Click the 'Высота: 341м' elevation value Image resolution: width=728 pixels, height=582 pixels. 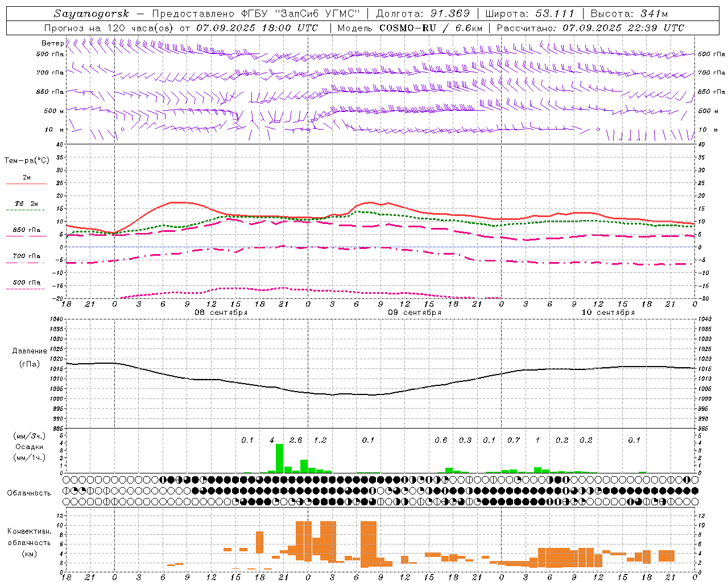click(x=629, y=14)
